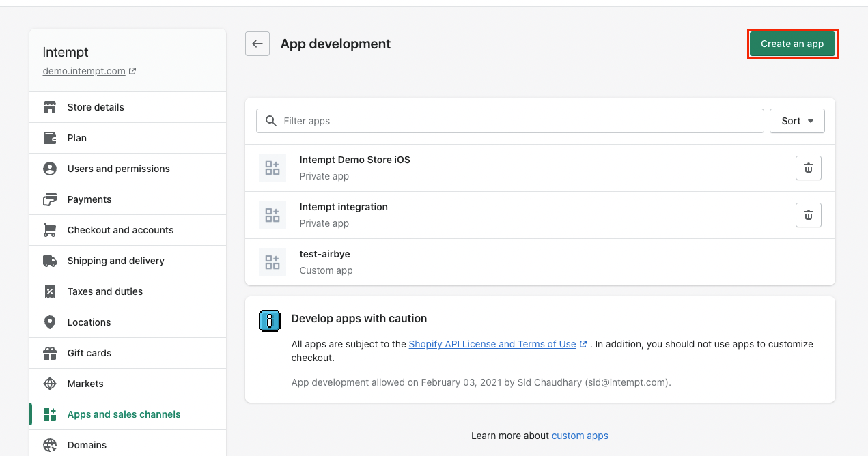Delete the Intempt Demo Store iOS app
This screenshot has height=456, width=868.
(809, 168)
